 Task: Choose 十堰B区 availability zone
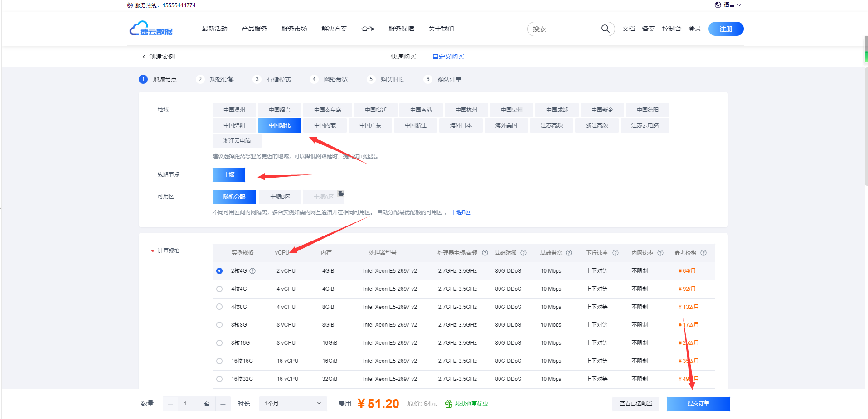point(280,197)
